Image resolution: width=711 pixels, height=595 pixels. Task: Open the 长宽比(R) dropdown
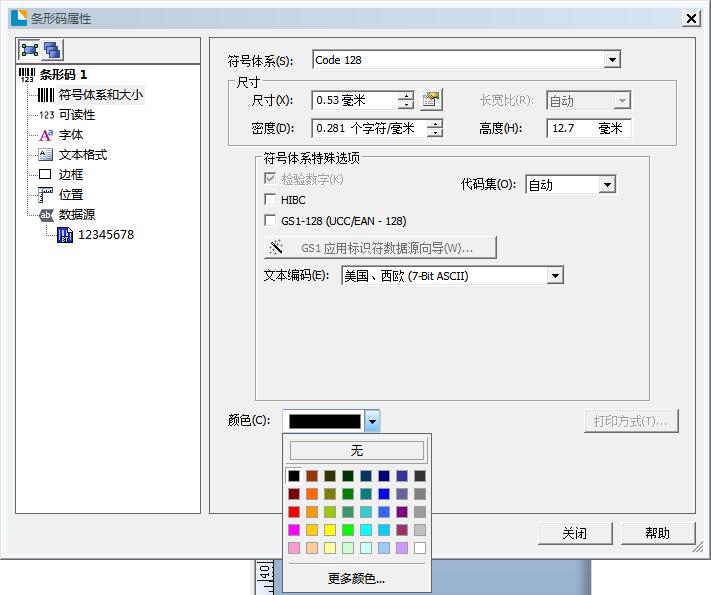pyautogui.click(x=622, y=100)
